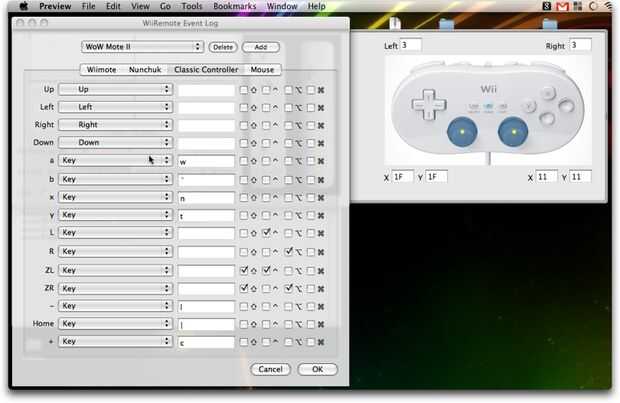Open the Right button mapping dropdown

115,125
